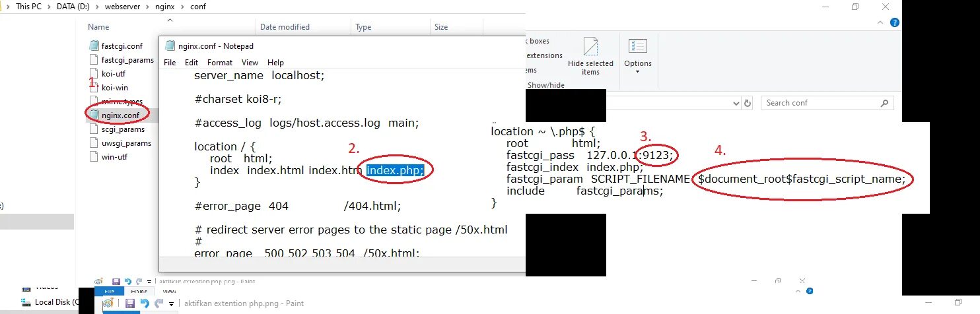Select the fastcgi.conf file name
This screenshot has height=314, width=980.
pos(122,46)
